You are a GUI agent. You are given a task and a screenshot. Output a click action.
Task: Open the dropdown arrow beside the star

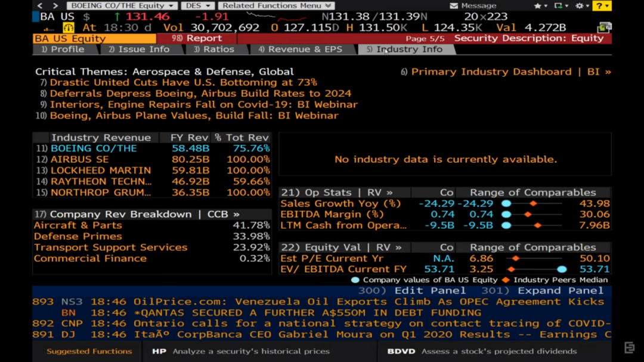(x=546, y=6)
